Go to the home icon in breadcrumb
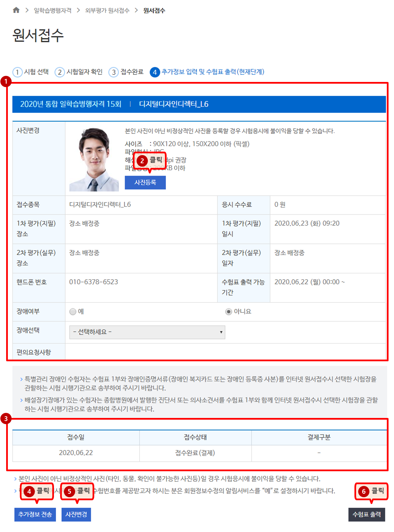The height and width of the screenshot is (532, 394). click(16, 10)
